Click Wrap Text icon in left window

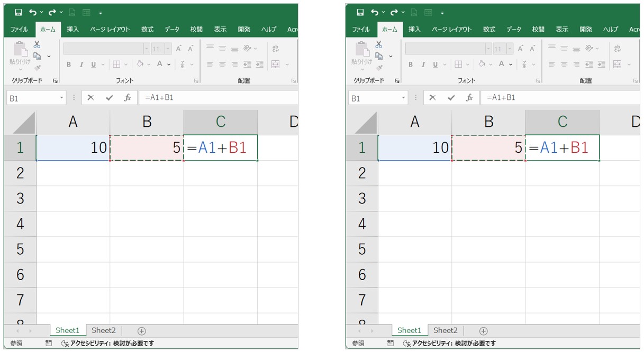pos(275,49)
